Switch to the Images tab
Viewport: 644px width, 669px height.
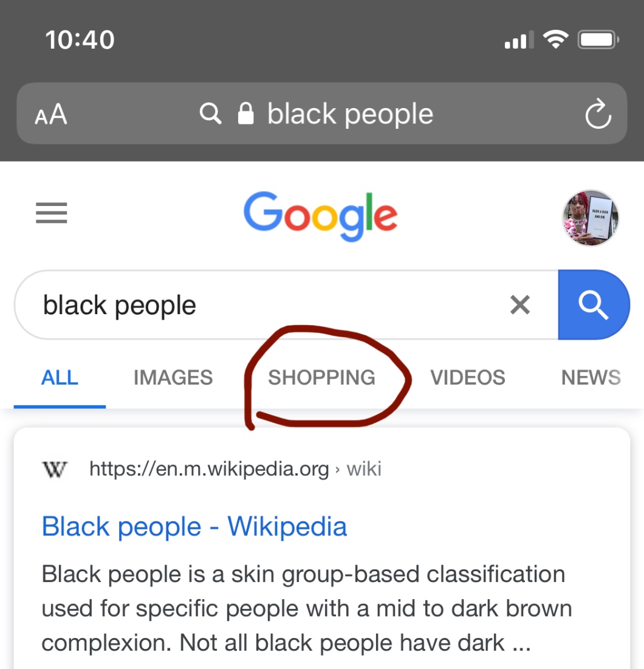173,377
